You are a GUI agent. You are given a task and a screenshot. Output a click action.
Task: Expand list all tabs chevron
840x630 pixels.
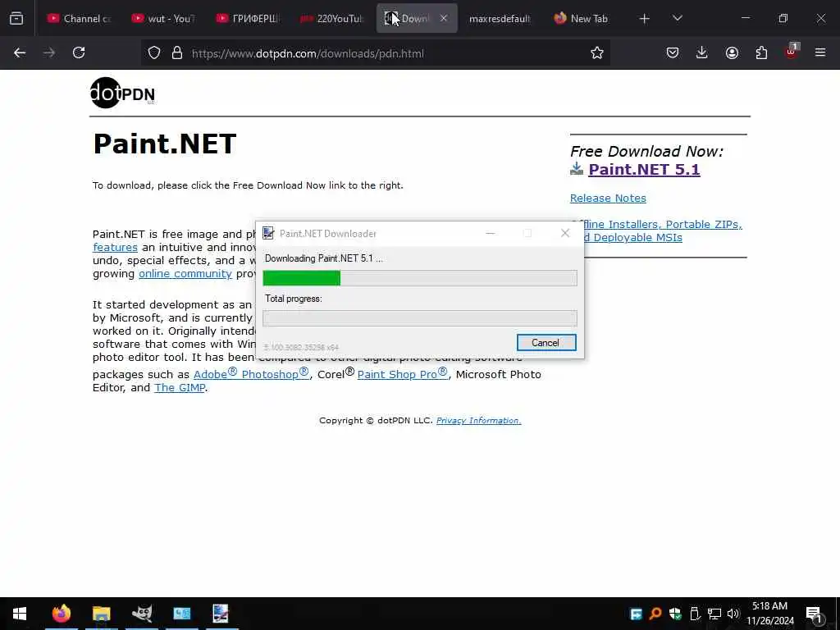pyautogui.click(x=677, y=19)
